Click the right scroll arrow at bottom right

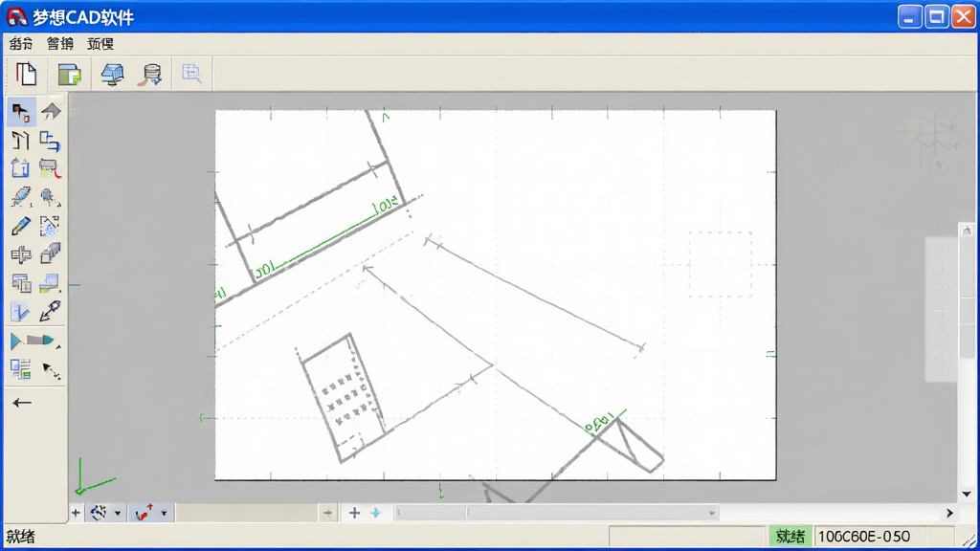click(950, 513)
